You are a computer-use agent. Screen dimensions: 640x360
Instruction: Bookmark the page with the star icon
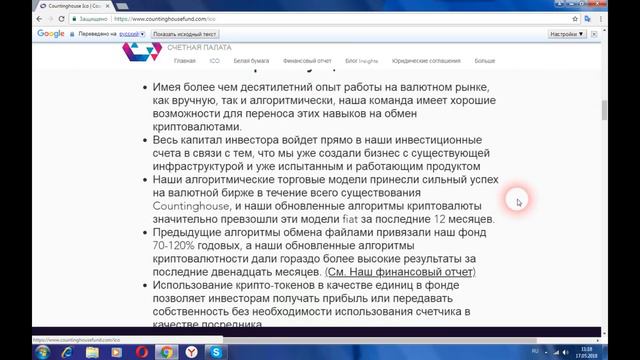[575, 19]
